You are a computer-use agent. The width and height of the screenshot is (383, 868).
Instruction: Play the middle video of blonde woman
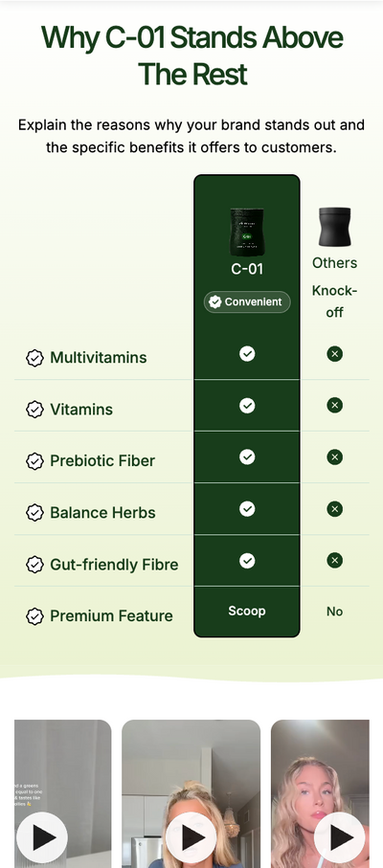coord(191,838)
